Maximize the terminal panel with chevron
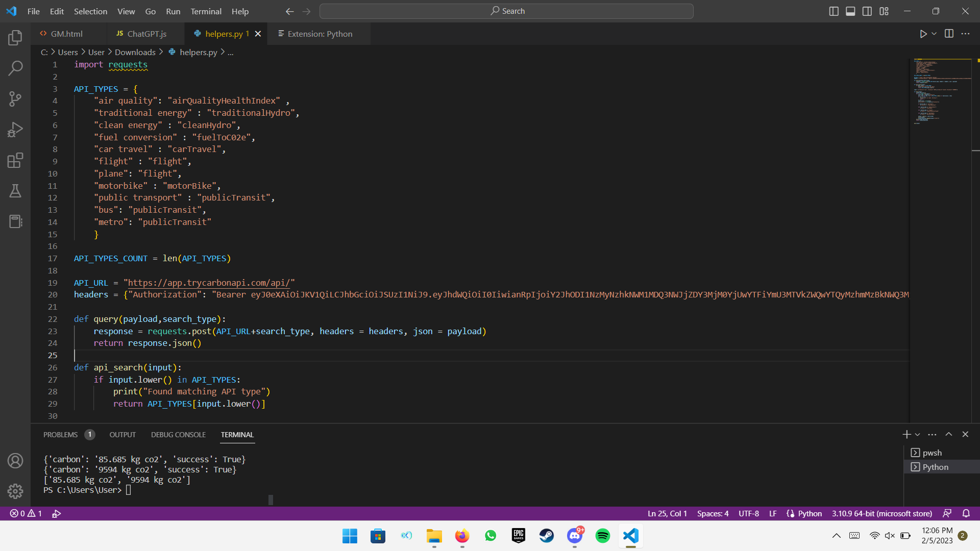 click(948, 434)
